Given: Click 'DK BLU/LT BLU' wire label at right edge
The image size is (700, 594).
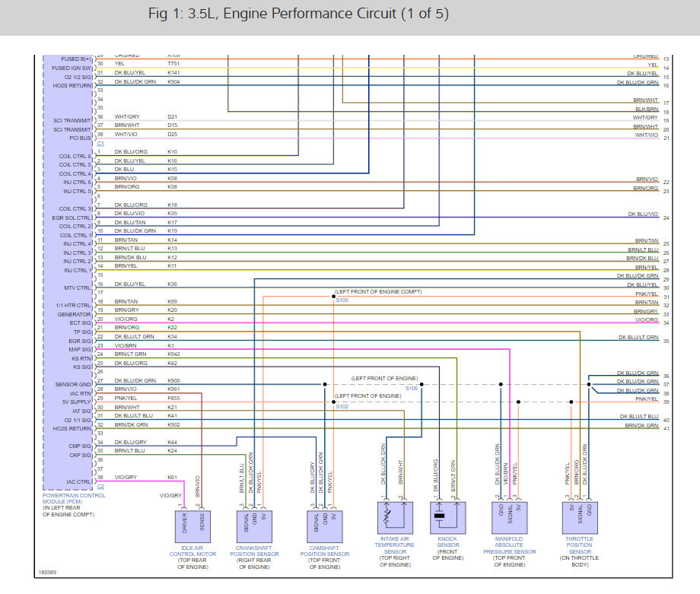Looking at the screenshot, I should (639, 416).
